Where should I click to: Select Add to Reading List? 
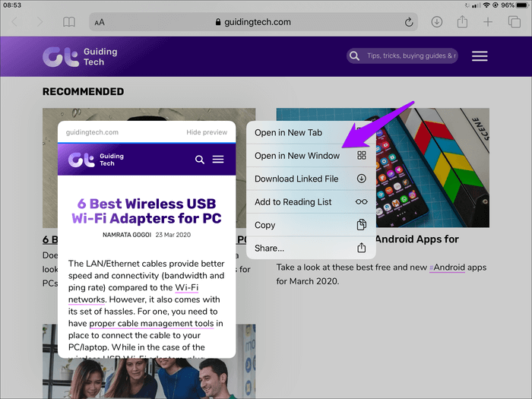coord(311,202)
